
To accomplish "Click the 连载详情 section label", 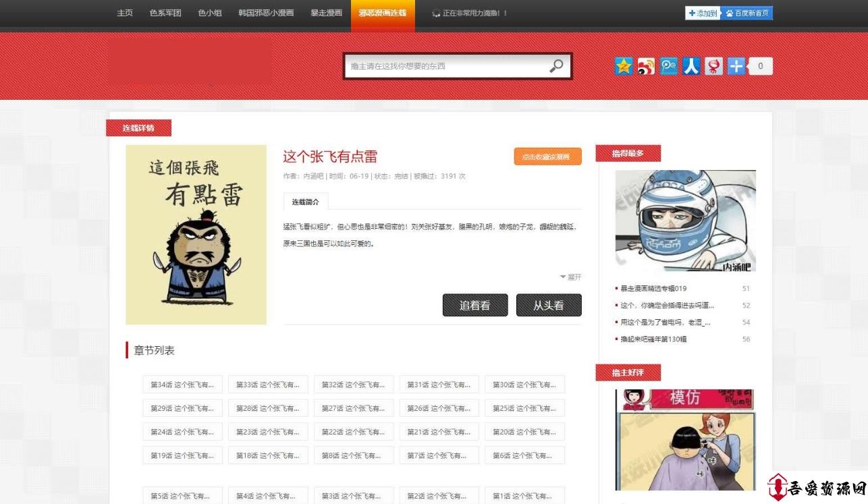I will click(x=138, y=128).
